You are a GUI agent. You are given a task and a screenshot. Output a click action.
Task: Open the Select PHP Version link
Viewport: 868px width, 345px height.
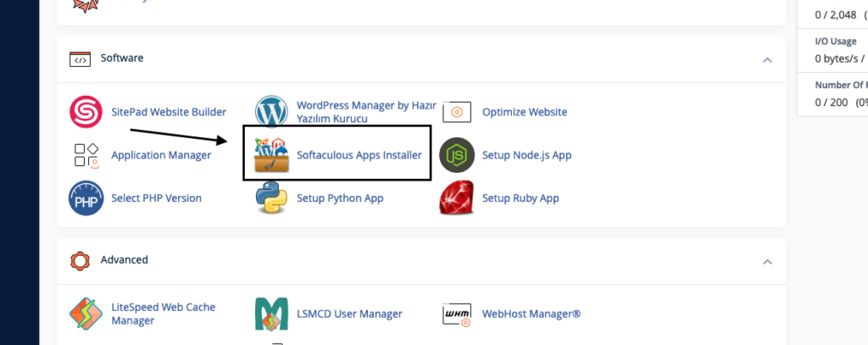point(156,198)
